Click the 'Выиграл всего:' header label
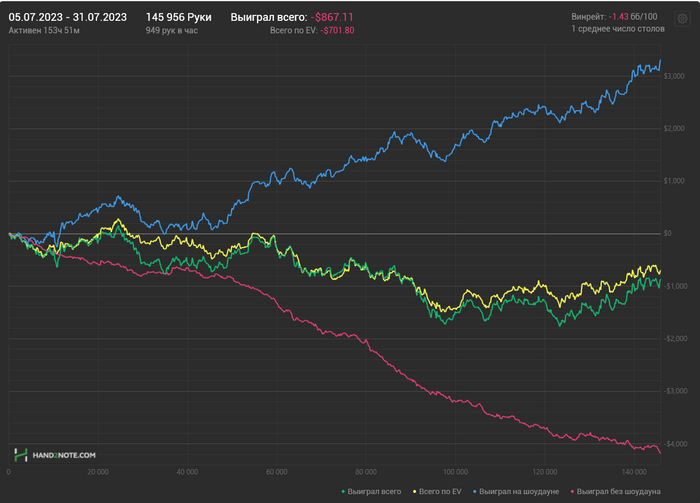 [269, 17]
